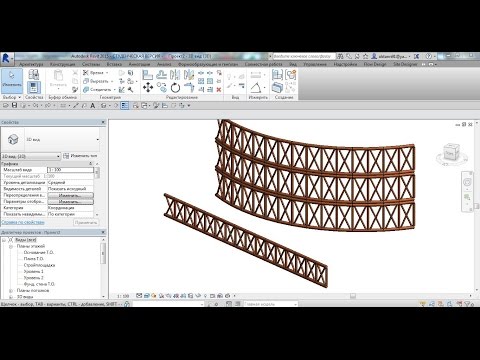This screenshot has width=480, height=360.
Task: Click the Create assembly tool in Создание panel
Action: click(x=277, y=75)
